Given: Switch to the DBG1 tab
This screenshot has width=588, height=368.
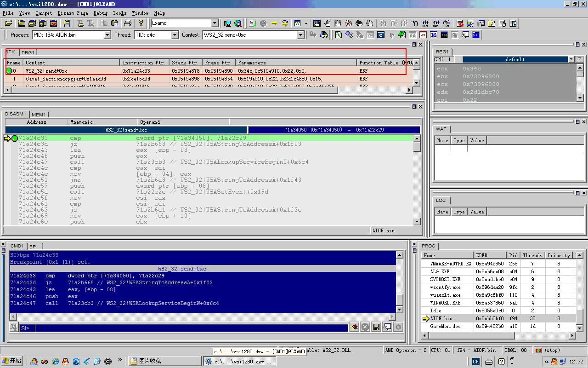Looking at the screenshot, I should click(28, 52).
